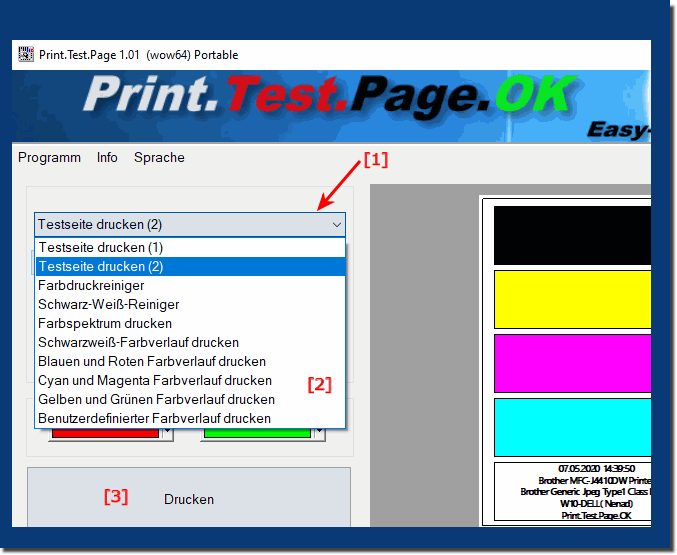677x555 pixels.
Task: Click the Print.Test.Page app icon in title bar
Action: [26, 54]
